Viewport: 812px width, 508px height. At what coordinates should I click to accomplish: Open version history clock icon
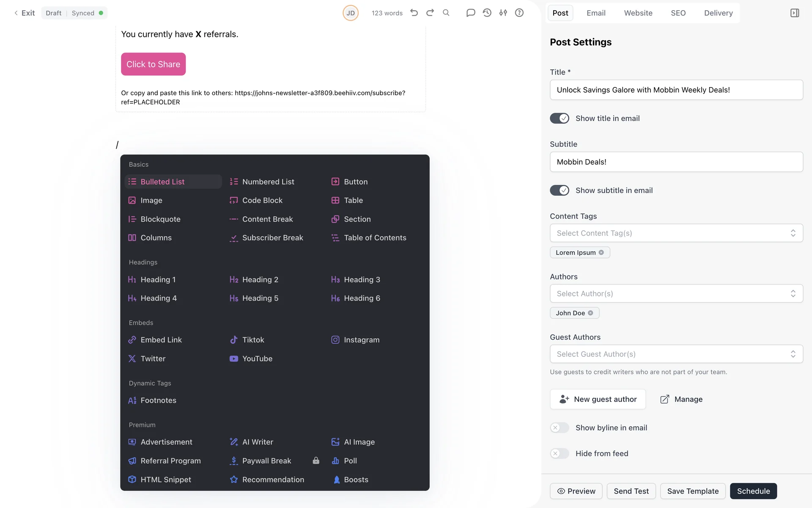click(x=487, y=13)
